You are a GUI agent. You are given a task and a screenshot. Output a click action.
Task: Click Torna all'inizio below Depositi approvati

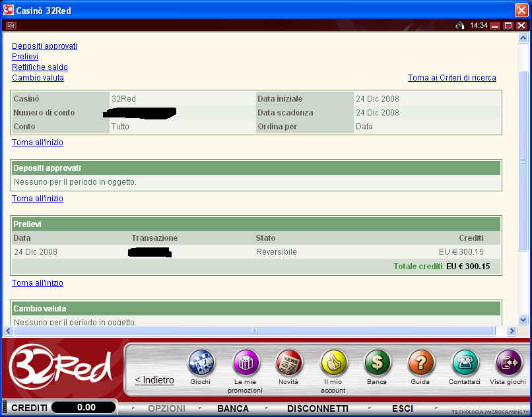click(38, 199)
